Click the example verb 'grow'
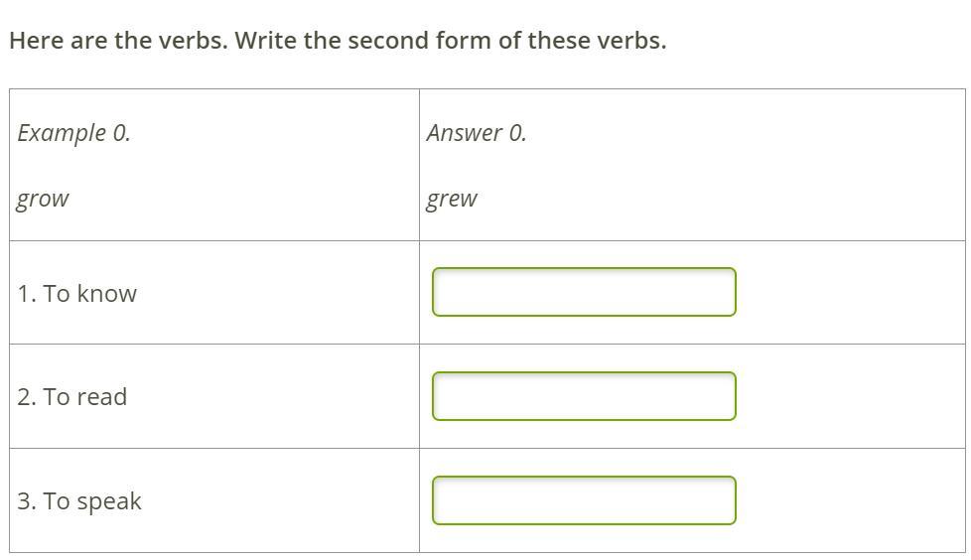The width and height of the screenshot is (971, 560). [43, 199]
